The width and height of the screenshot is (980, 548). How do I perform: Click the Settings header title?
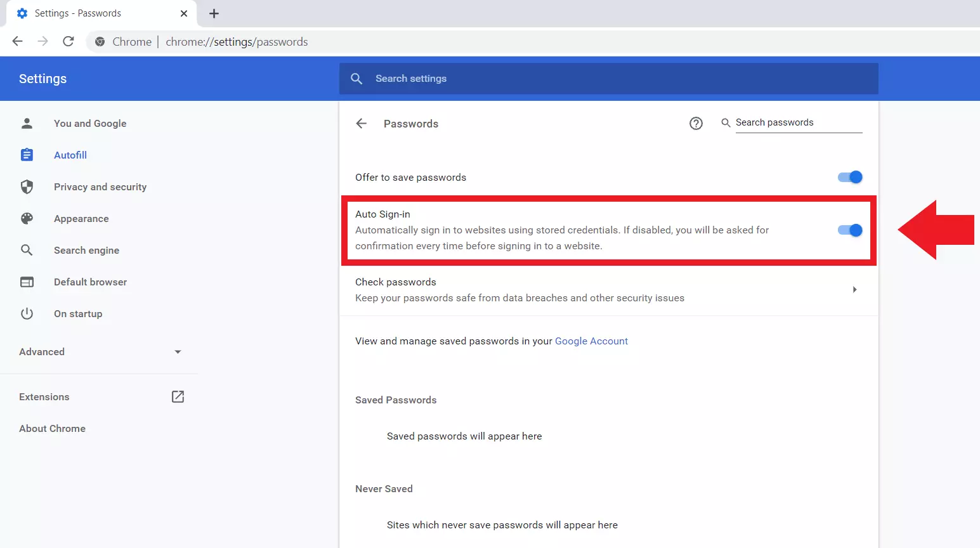click(42, 79)
